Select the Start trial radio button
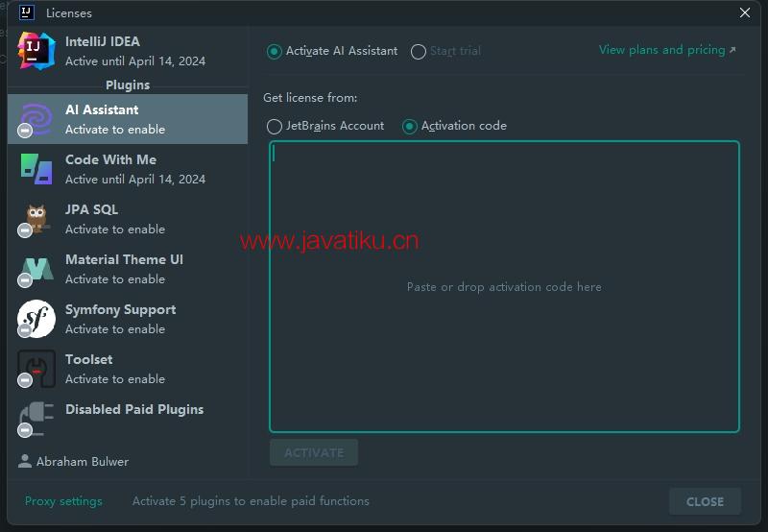The height and width of the screenshot is (532, 768). coord(419,52)
